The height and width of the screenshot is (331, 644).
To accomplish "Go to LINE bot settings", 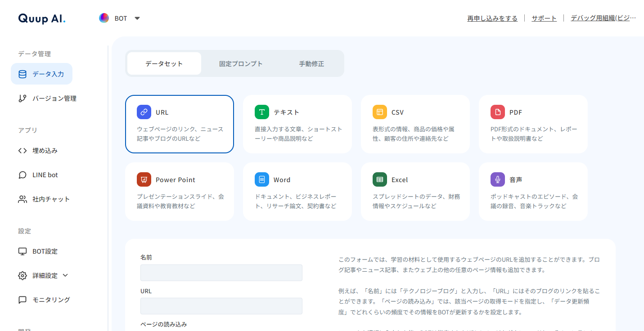I will pos(45,175).
